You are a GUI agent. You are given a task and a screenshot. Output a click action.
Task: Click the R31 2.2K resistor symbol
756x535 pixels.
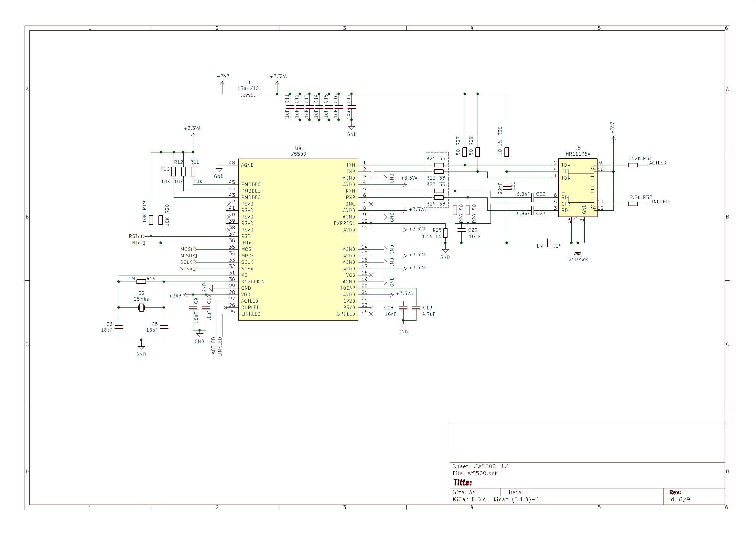click(632, 165)
